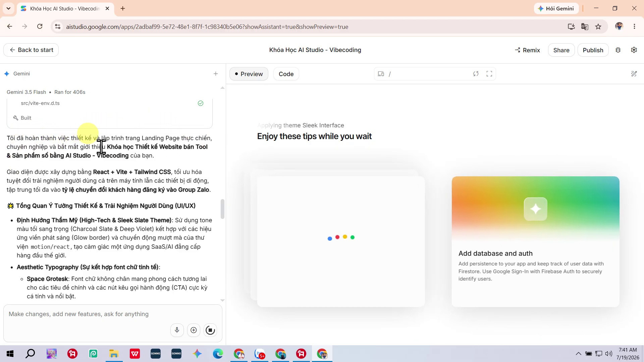Screen dimensions: 644x362
Task: Remix the Khóa Học AI Studio app
Action: pyautogui.click(x=528, y=50)
